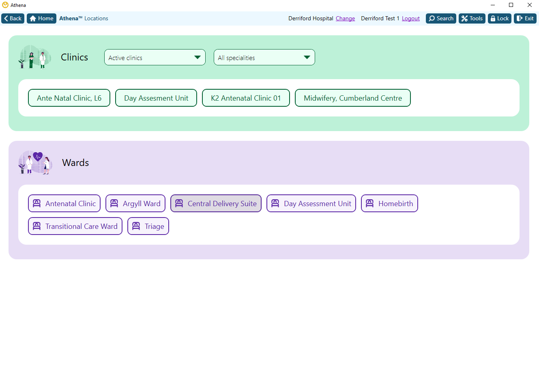Open the Argyll Ward label
Image resolution: width=539 pixels, height=392 pixels.
(x=142, y=203)
